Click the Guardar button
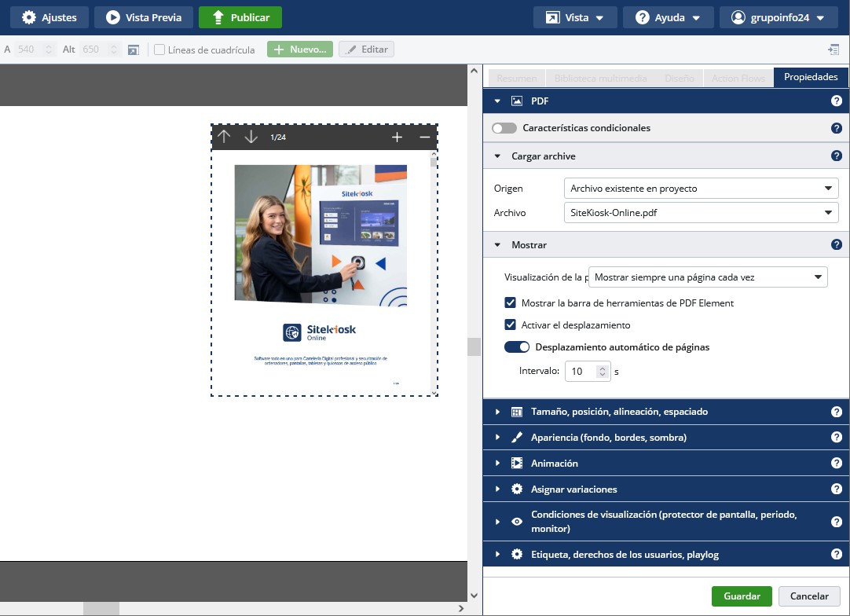 point(742,596)
